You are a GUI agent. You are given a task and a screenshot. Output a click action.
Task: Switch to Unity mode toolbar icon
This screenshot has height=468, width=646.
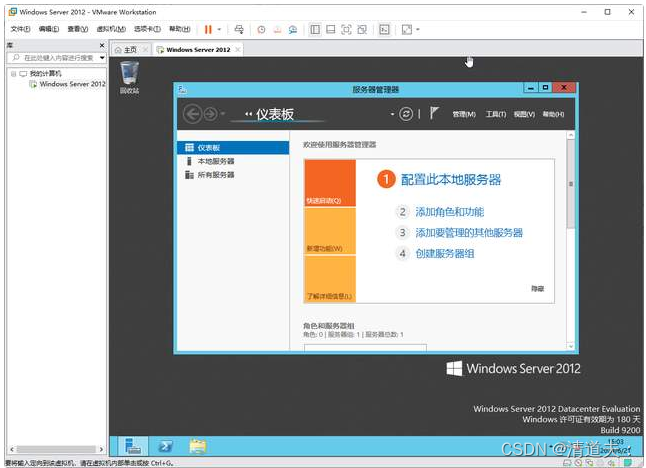click(362, 29)
